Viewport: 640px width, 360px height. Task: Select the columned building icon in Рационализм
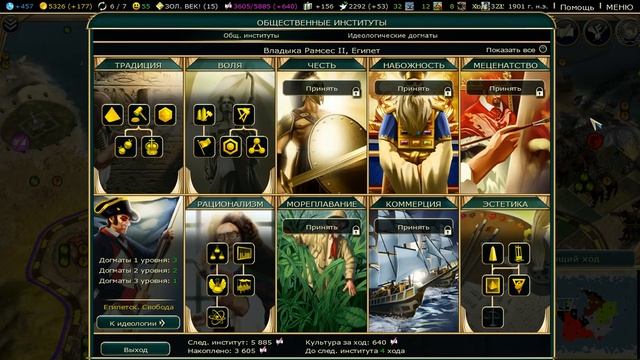pos(244,253)
